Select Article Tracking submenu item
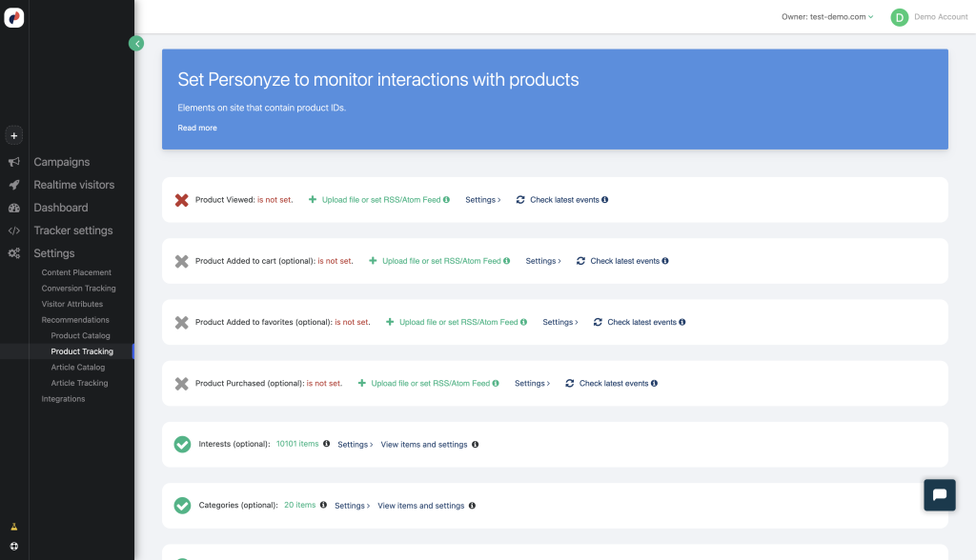This screenshot has height=560, width=976. (80, 383)
